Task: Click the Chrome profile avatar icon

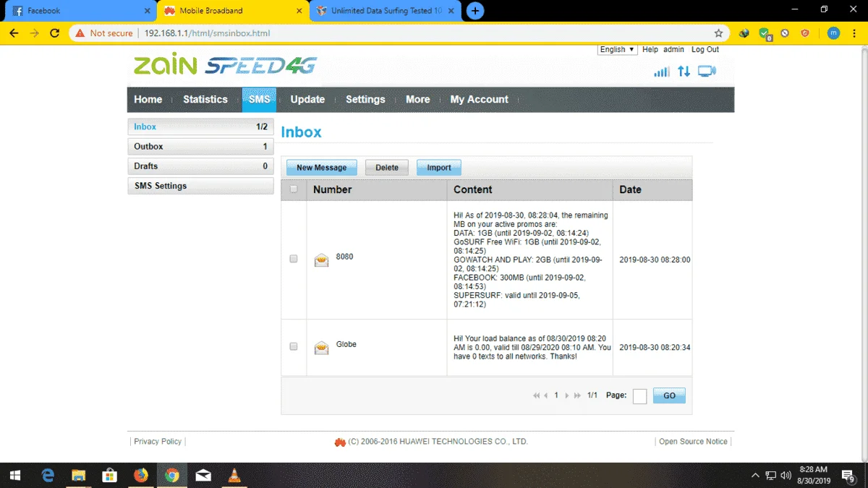Action: click(x=833, y=33)
